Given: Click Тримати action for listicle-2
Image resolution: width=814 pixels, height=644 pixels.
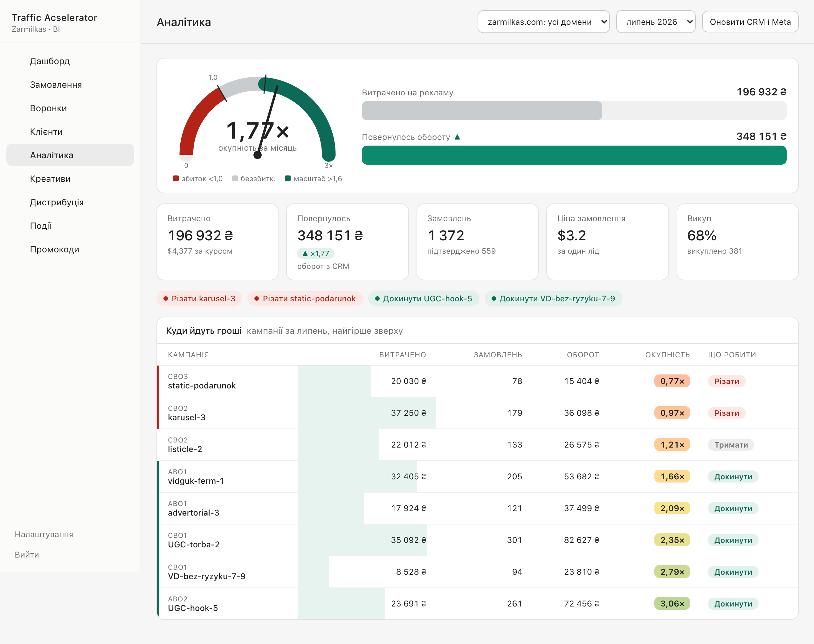Looking at the screenshot, I should point(731,445).
